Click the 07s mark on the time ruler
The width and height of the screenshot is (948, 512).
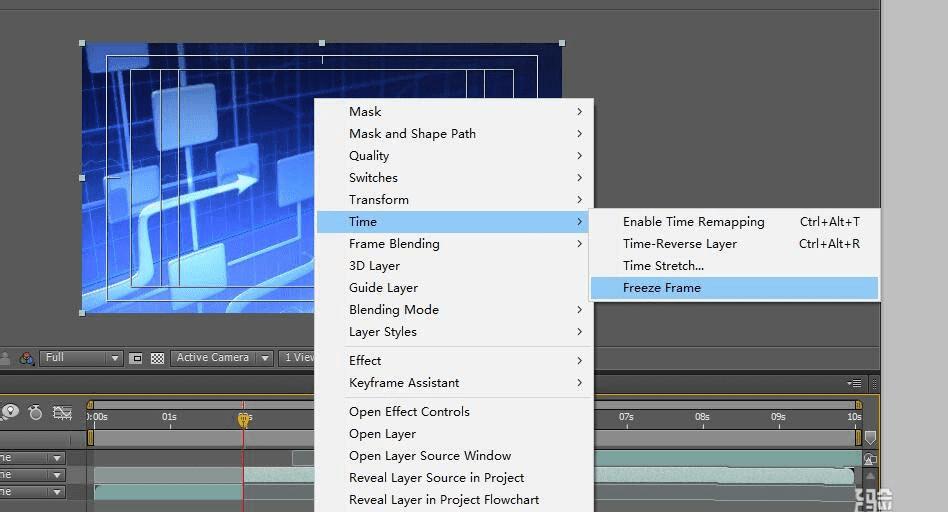pos(626,417)
